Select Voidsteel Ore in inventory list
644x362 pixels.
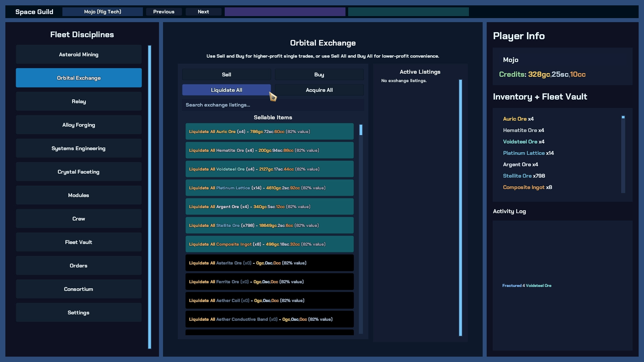(523, 141)
